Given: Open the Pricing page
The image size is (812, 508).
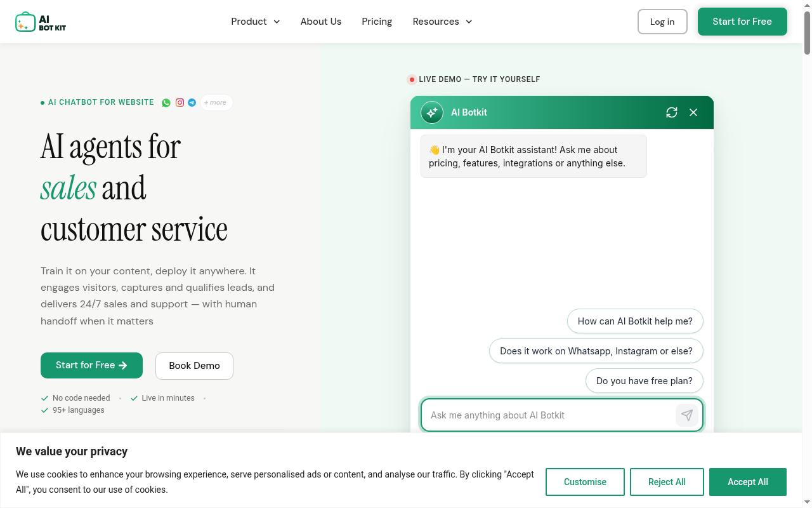Looking at the screenshot, I should [377, 22].
